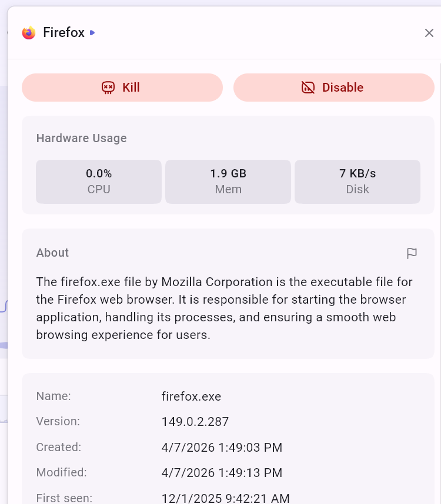Click the crossed-out icon on the Disable button
The height and width of the screenshot is (504, 441).
click(x=308, y=88)
